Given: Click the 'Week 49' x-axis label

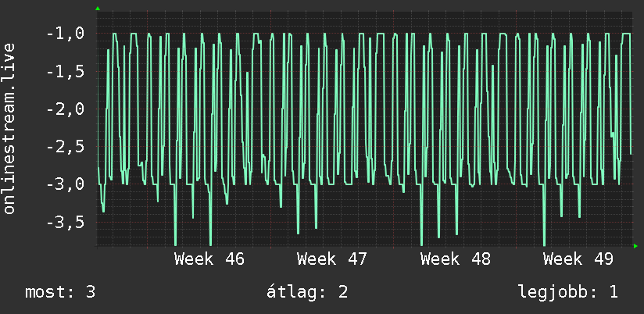Looking at the screenshot, I should click(578, 259).
